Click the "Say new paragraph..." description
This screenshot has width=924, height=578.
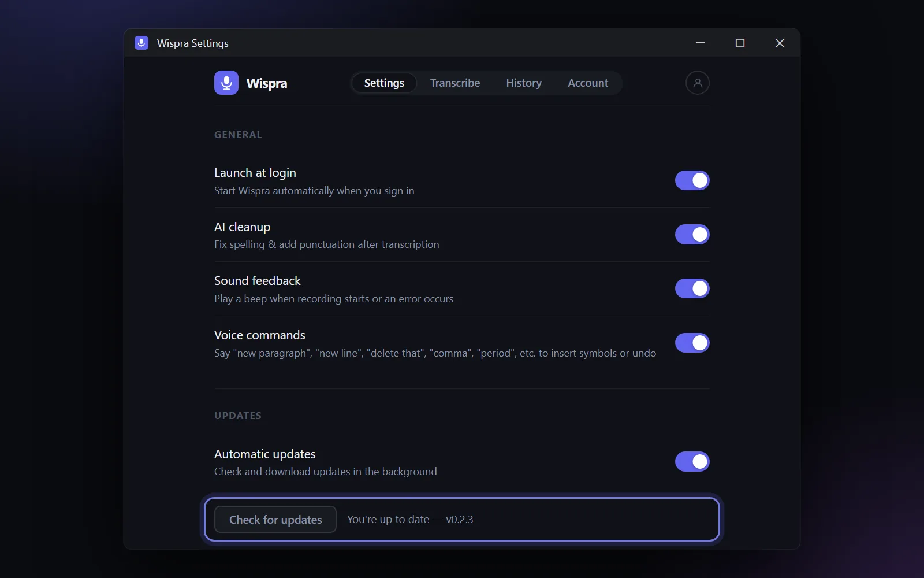[435, 353]
